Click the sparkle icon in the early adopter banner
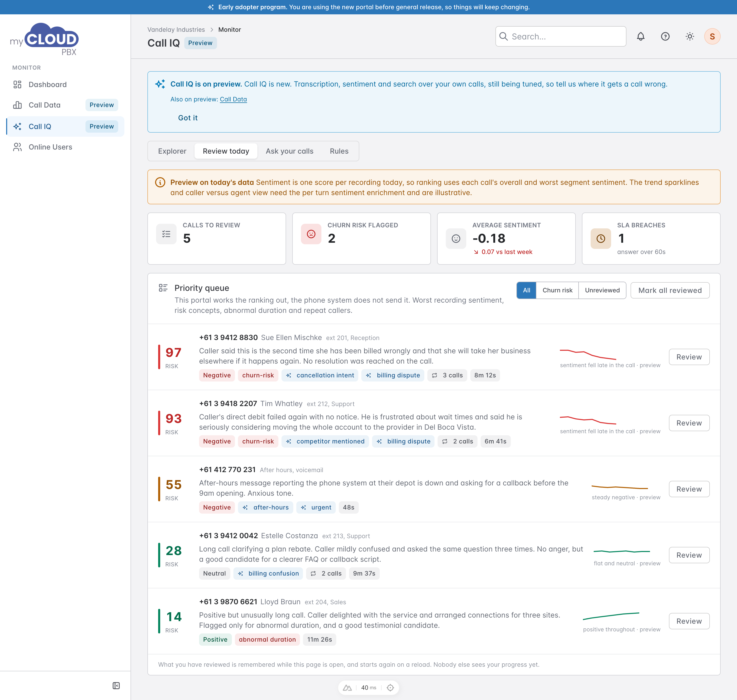This screenshot has width=737, height=700. coord(211,7)
